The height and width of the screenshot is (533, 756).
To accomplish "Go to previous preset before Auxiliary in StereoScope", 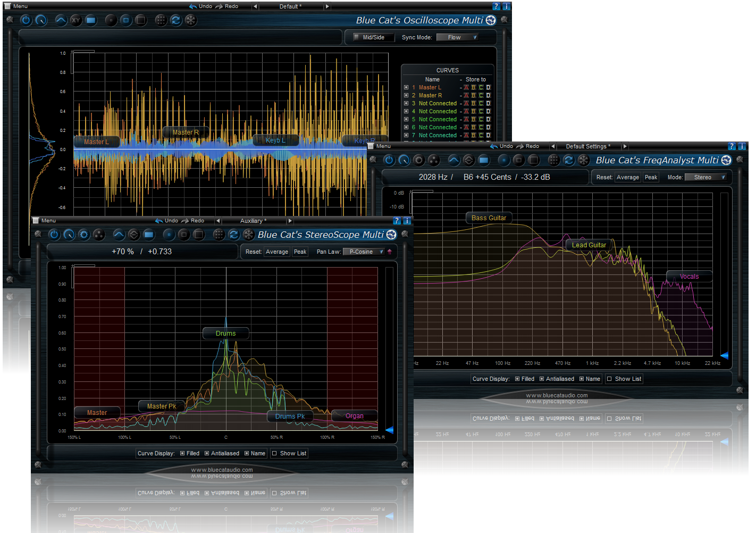I will 217,221.
